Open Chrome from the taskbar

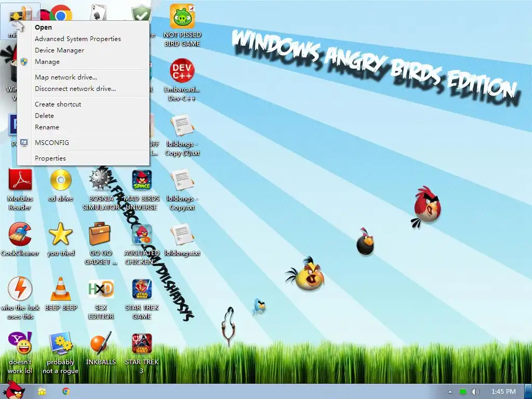point(66,391)
